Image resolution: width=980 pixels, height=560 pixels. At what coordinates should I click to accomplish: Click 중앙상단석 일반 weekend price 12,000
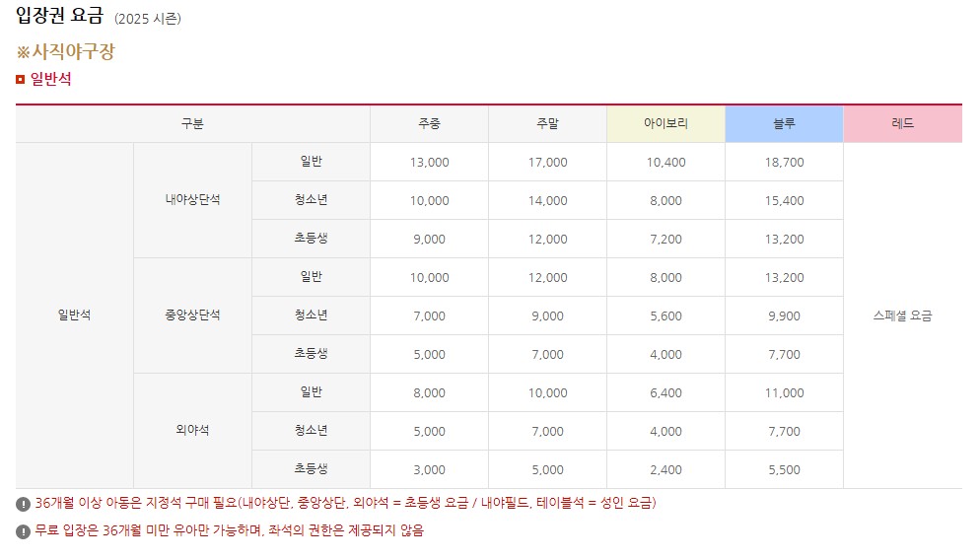(547, 277)
